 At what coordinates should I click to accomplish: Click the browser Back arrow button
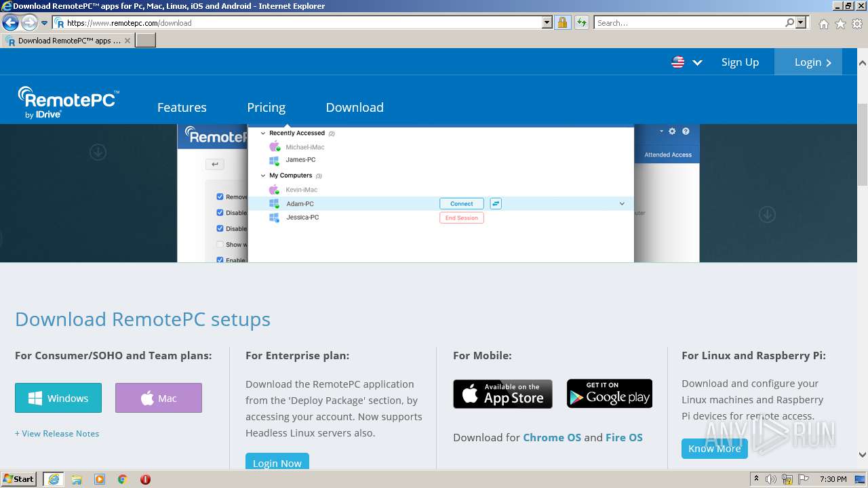(x=10, y=23)
